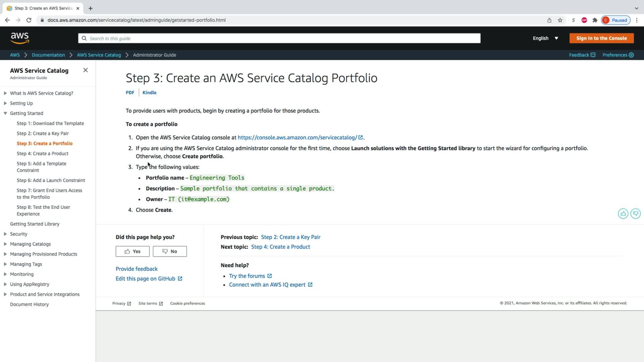Image resolution: width=644 pixels, height=362 pixels.
Task: Click the Yes helpful button
Action: (132, 251)
